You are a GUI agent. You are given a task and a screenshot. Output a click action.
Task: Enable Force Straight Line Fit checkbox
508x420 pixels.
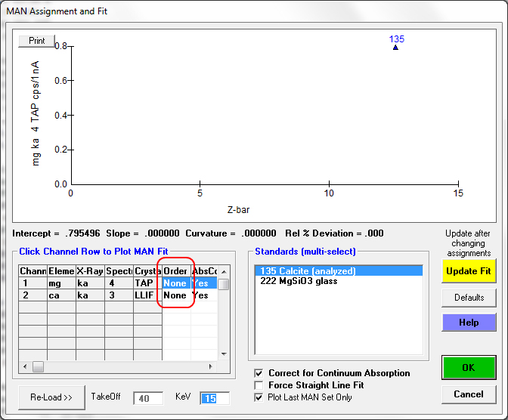(x=259, y=385)
